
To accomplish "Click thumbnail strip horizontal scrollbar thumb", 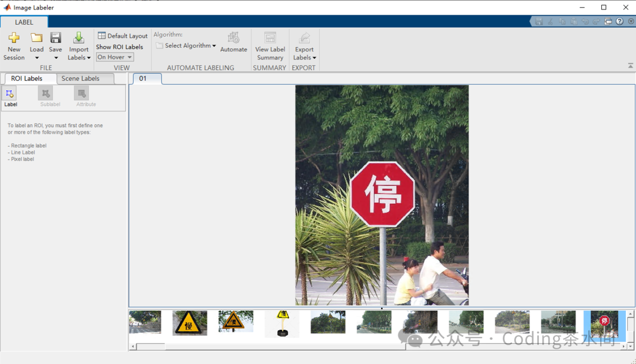I will (x=286, y=346).
